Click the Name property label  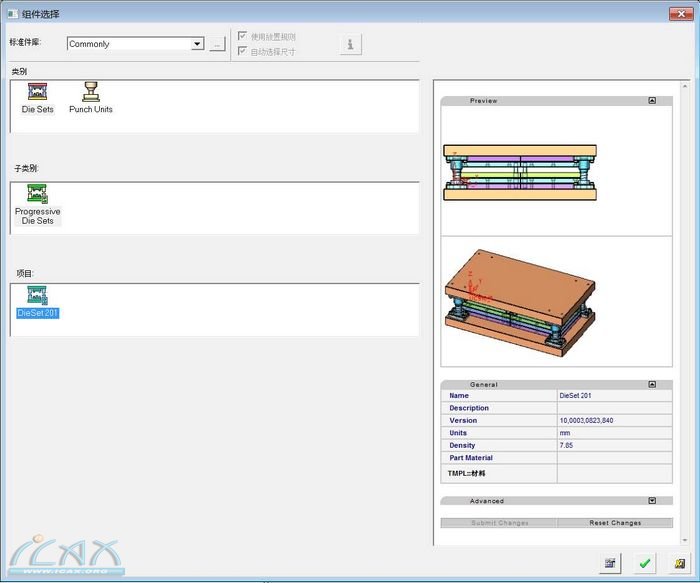point(459,396)
